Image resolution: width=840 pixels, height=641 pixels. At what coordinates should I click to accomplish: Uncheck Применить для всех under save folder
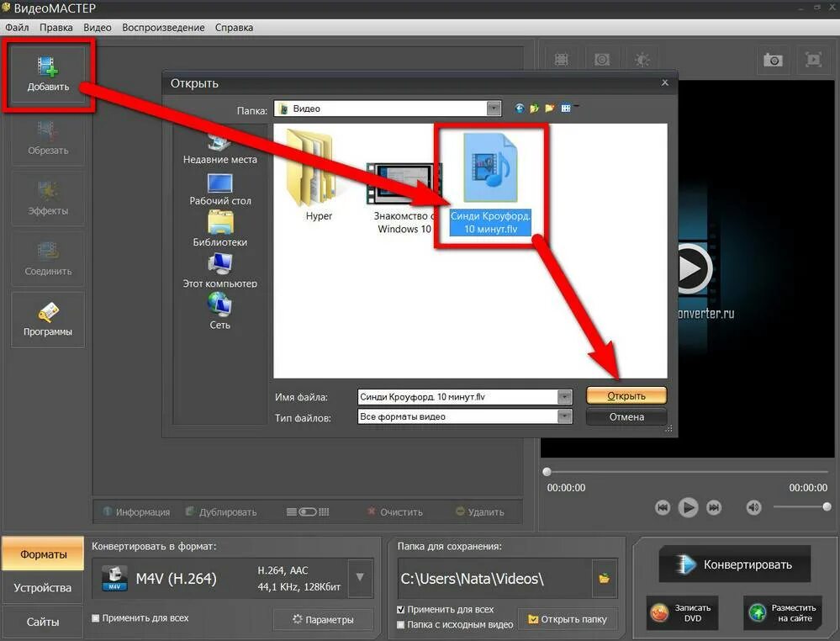pos(401,609)
